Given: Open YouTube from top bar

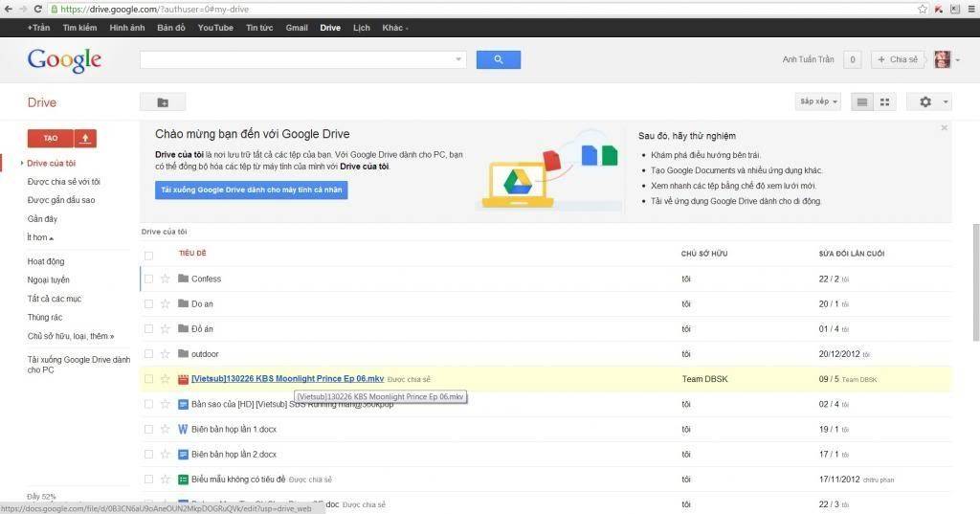Looking at the screenshot, I should [x=215, y=28].
